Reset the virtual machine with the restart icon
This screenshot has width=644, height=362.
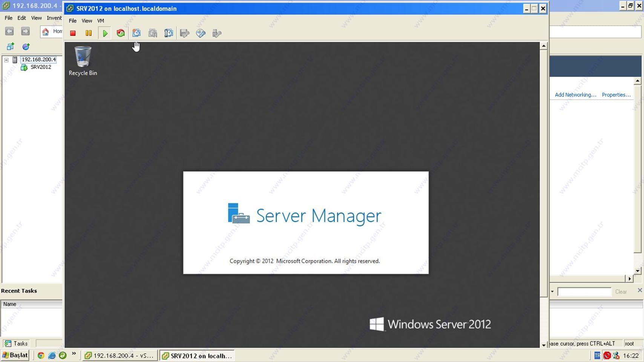pos(121,33)
